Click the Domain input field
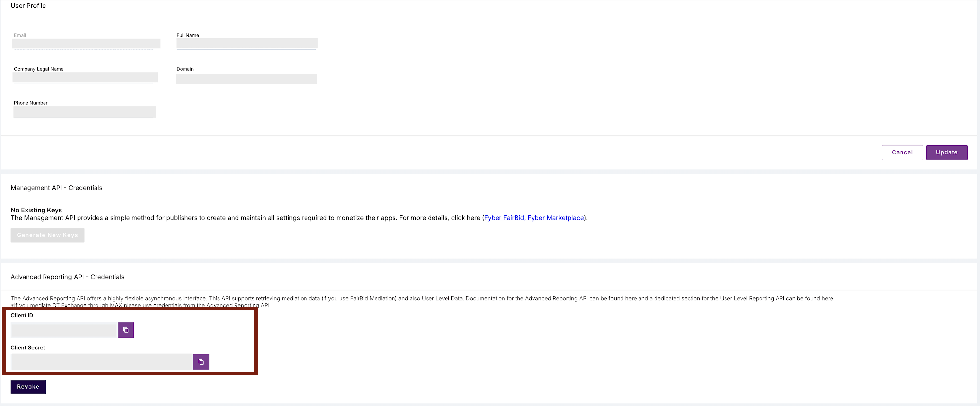Image resolution: width=980 pixels, height=406 pixels. click(x=247, y=79)
